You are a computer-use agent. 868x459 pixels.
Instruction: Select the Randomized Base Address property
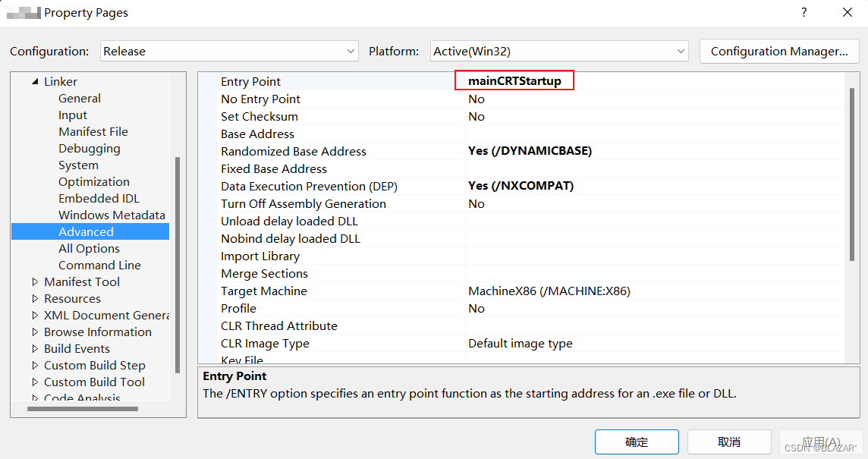(x=293, y=152)
